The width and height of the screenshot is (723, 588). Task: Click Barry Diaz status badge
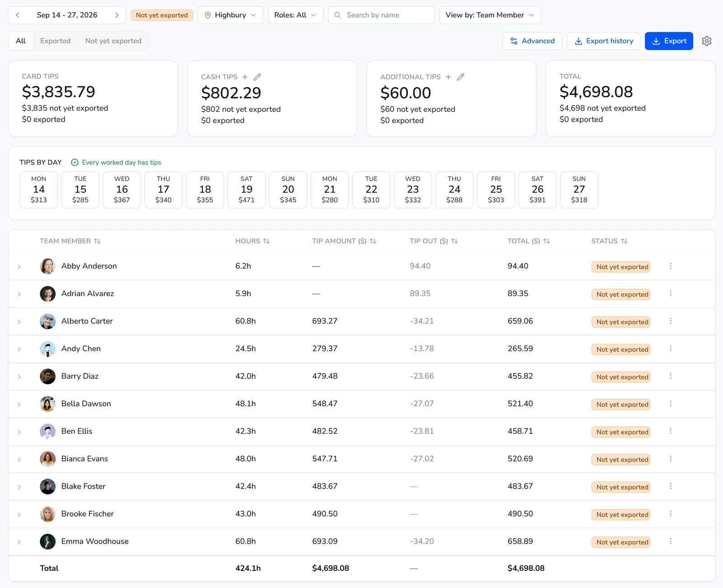click(621, 377)
